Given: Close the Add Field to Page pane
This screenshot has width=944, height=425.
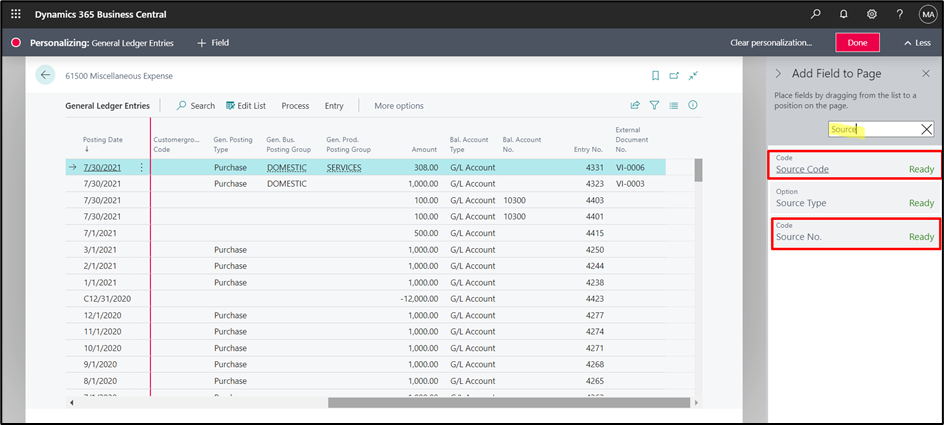Looking at the screenshot, I should pyautogui.click(x=927, y=73).
